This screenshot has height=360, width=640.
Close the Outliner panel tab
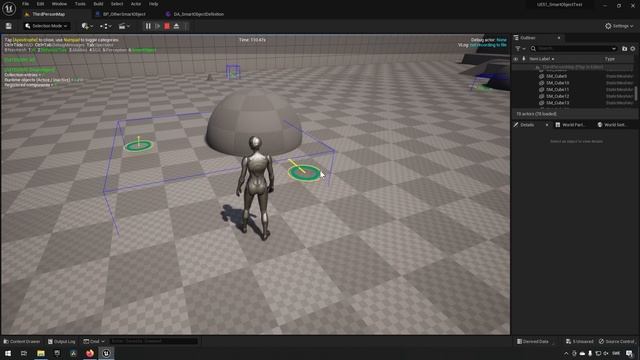559,38
